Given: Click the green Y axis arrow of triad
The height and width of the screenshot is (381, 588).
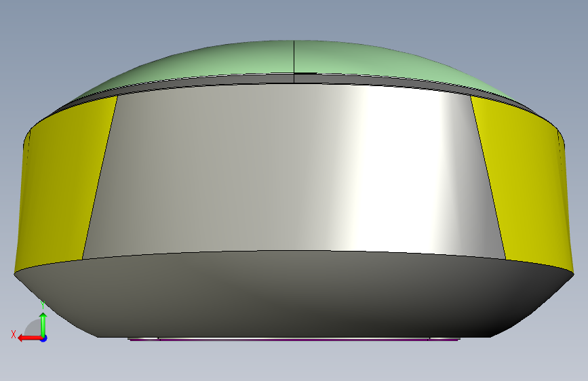Looking at the screenshot, I should 43,324.
